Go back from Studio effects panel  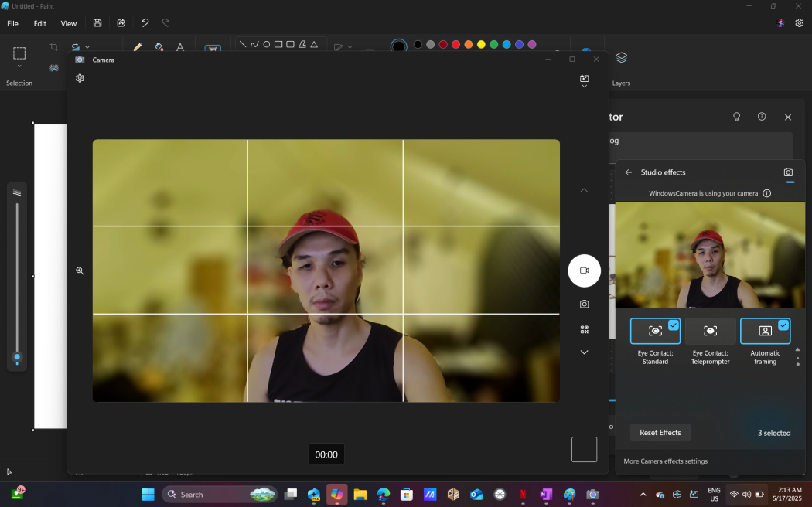coord(628,172)
